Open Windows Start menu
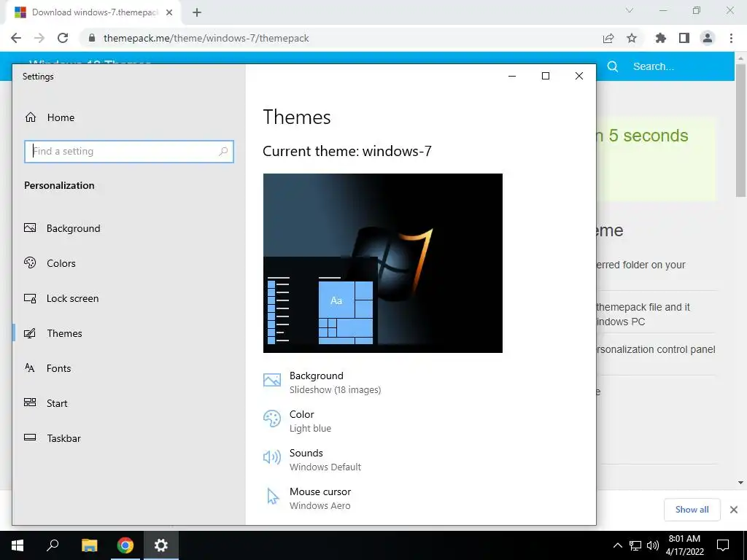 [x=18, y=545]
